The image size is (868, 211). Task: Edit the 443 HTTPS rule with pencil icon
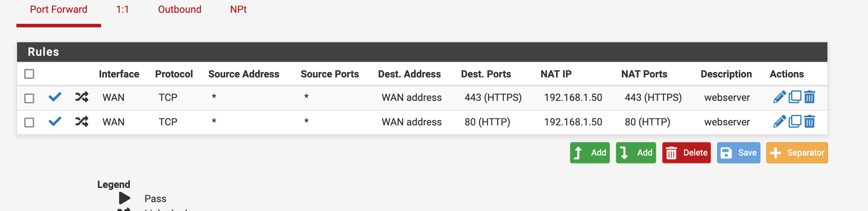pos(779,97)
